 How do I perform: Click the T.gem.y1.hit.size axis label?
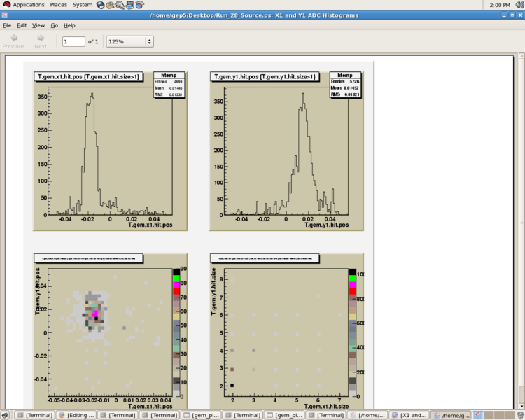click(x=213, y=291)
